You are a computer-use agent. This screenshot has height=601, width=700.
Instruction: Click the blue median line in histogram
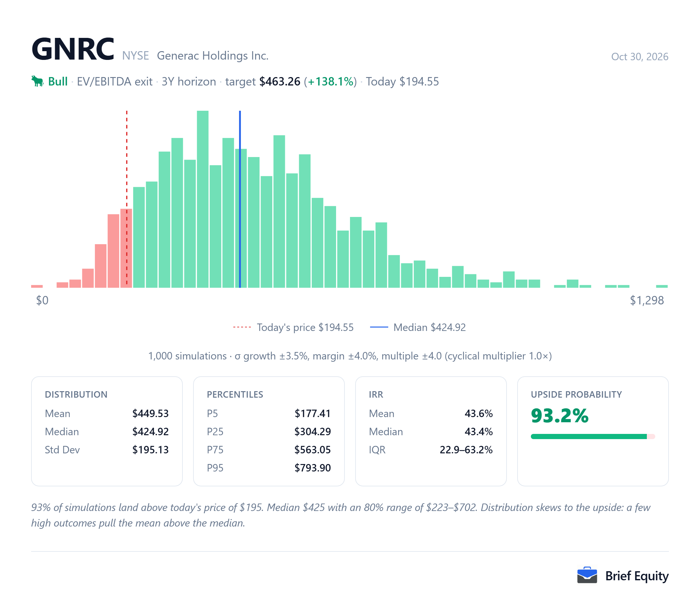(x=240, y=199)
